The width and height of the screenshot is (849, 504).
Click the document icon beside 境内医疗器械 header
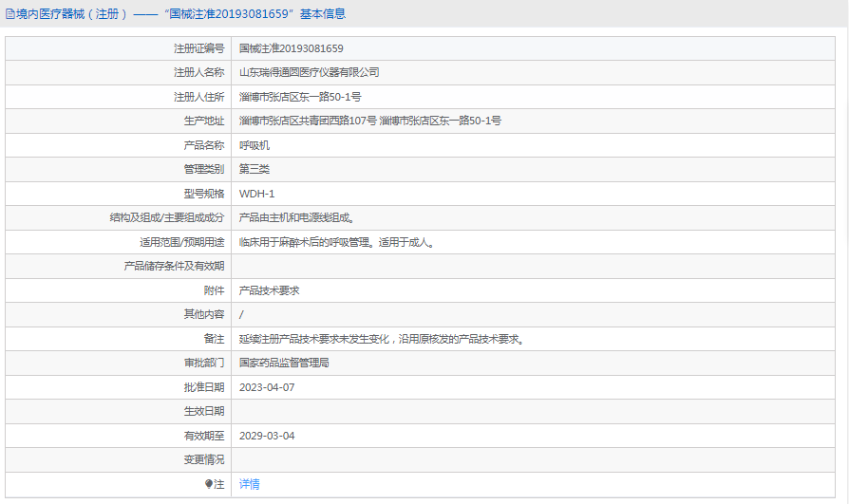tap(9, 14)
